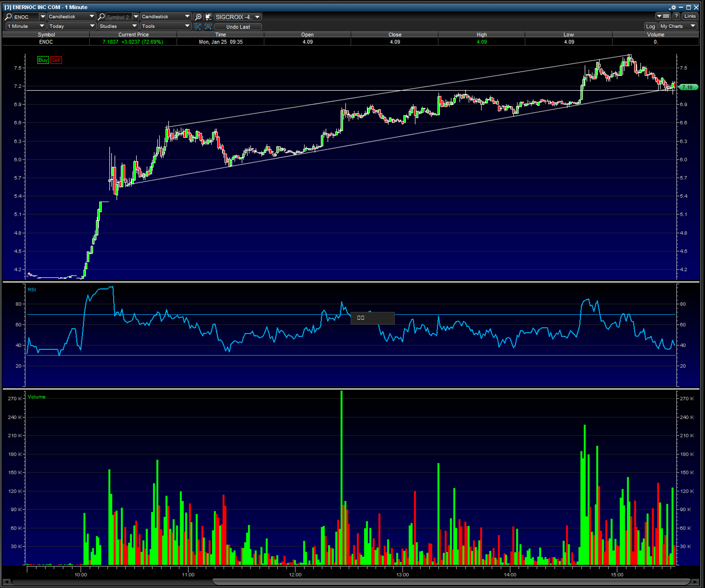The width and height of the screenshot is (705, 588).
Task: Click the ENOC symbol search magnifier icon
Action: click(x=8, y=16)
